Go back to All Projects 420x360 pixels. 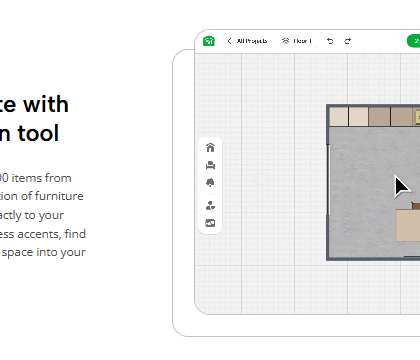tap(247, 41)
